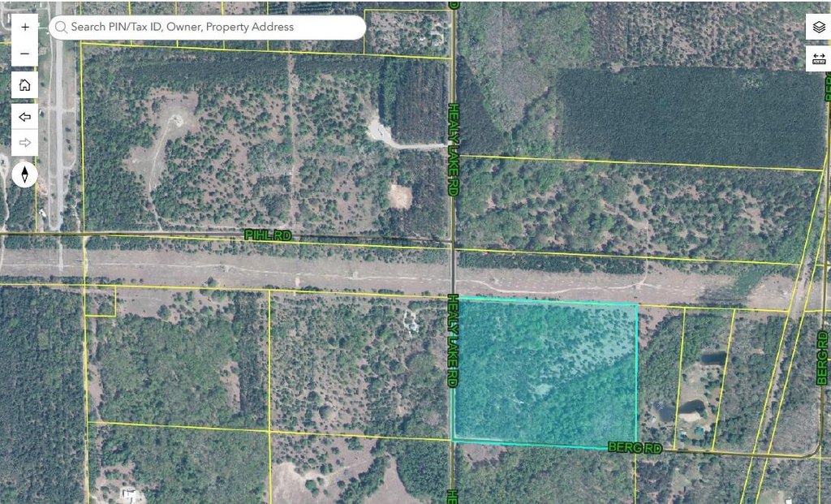Click the horizontal BERG RD label
The width and height of the screenshot is (831, 504).
[x=635, y=448]
